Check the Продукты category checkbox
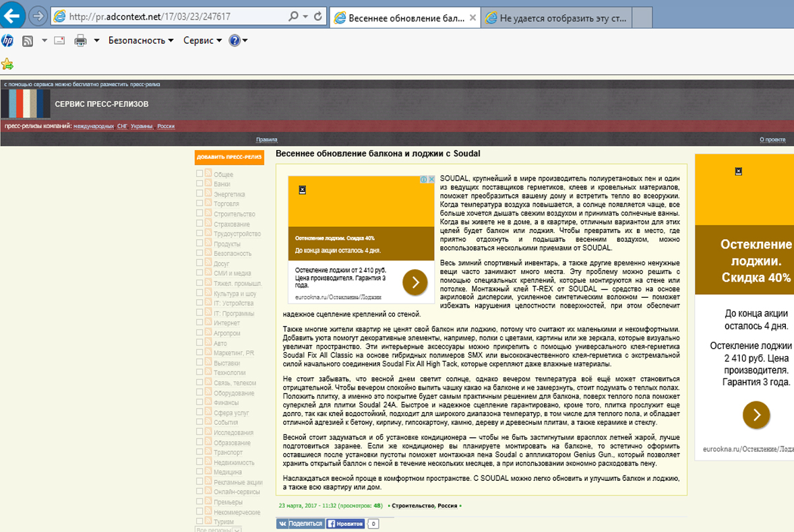Viewport: 794px width, 532px height. point(200,242)
